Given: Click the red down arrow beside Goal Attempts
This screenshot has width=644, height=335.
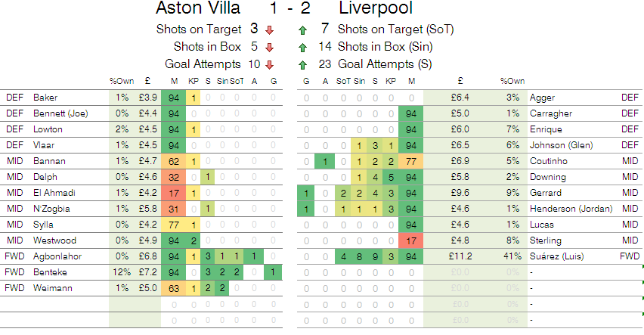Looking at the screenshot, I should click(x=269, y=65).
